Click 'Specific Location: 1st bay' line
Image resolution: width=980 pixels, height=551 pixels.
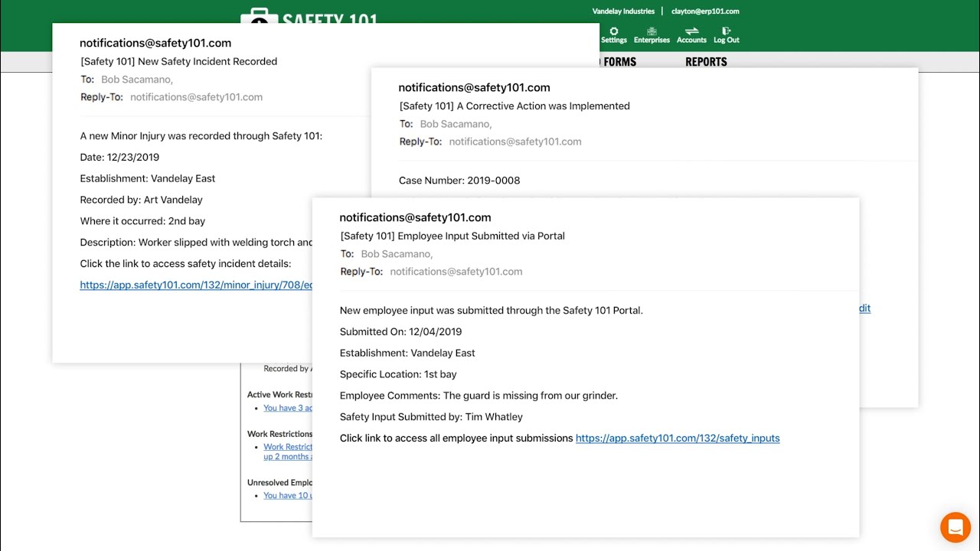point(398,374)
